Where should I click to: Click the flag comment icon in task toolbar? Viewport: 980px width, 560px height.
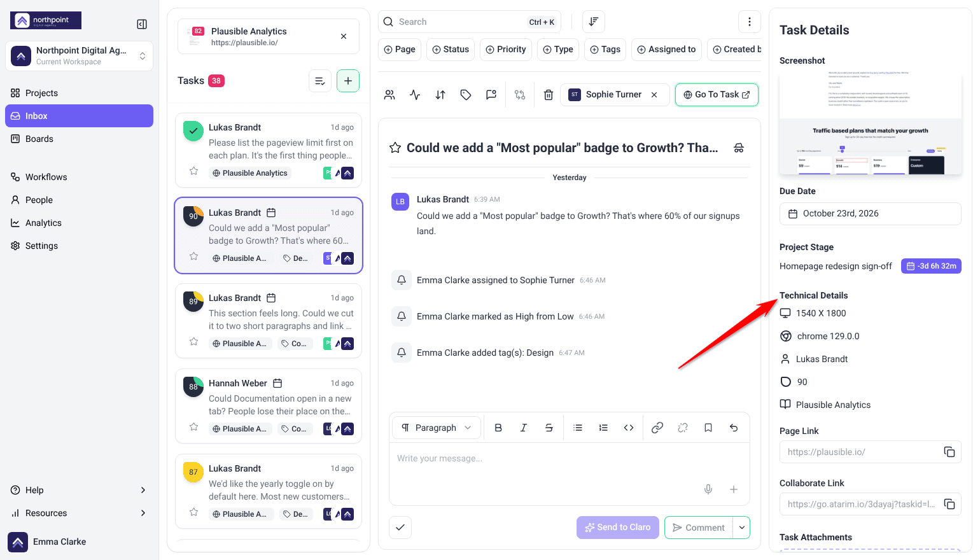point(491,95)
